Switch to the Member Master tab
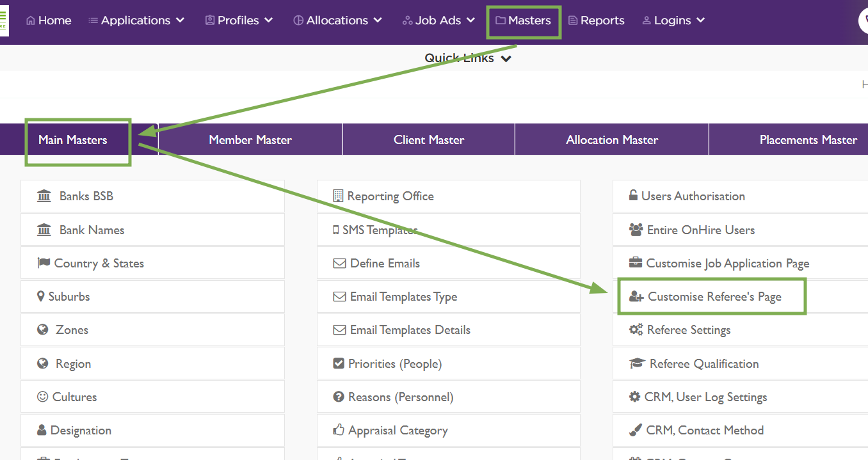 tap(250, 139)
